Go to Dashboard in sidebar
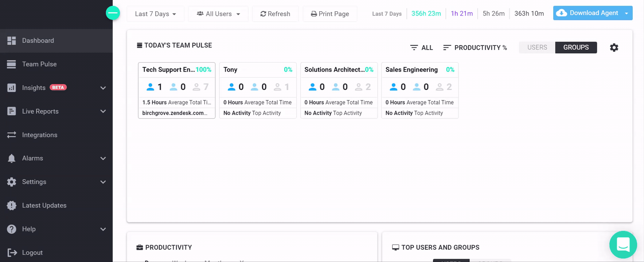Image resolution: width=644 pixels, height=262 pixels. [56, 41]
